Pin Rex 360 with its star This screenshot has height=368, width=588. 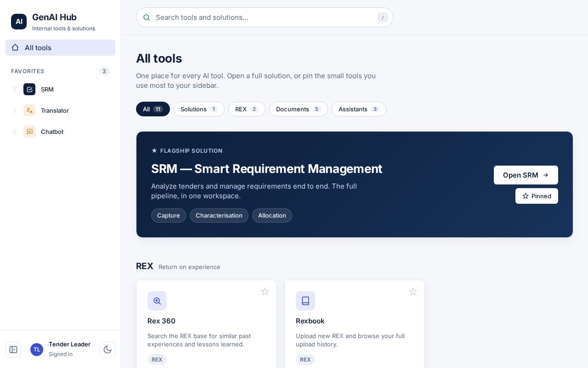[265, 292]
